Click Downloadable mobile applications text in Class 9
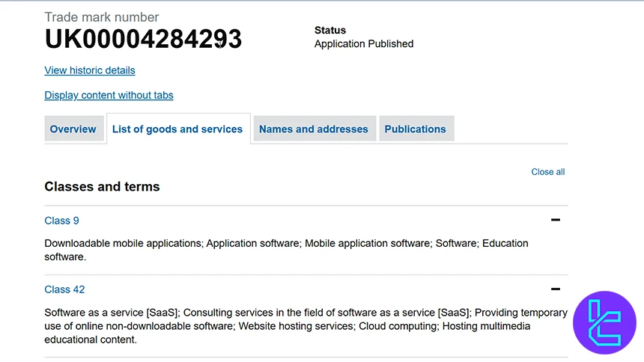The height and width of the screenshot is (362, 644). pyautogui.click(x=123, y=243)
